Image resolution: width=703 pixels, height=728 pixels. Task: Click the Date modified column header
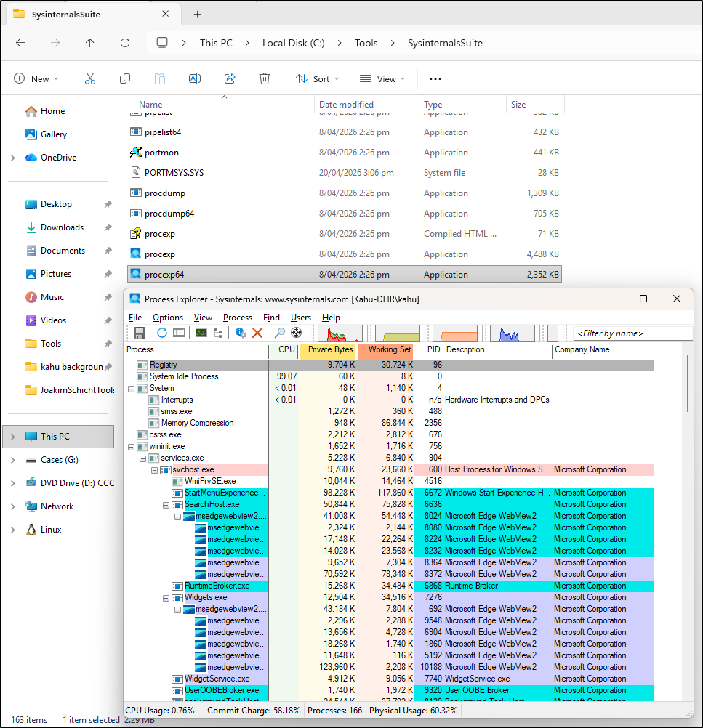coord(366,105)
